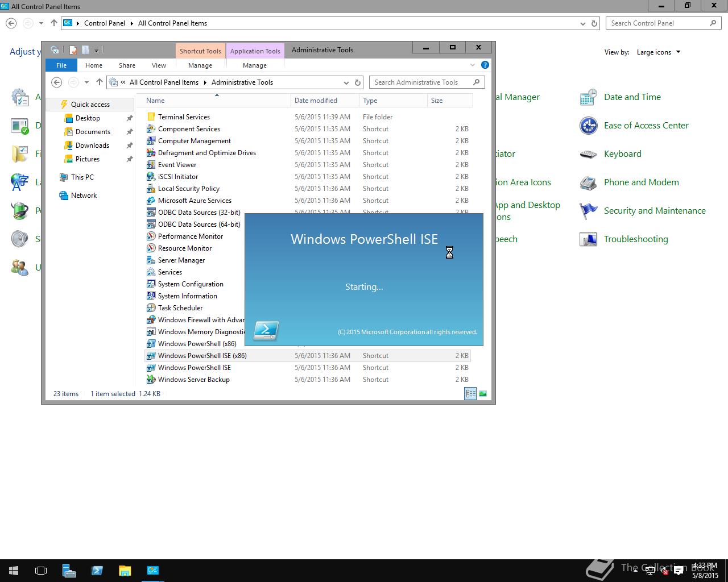
Task: Click the Windows Server Backup icon
Action: coord(151,380)
